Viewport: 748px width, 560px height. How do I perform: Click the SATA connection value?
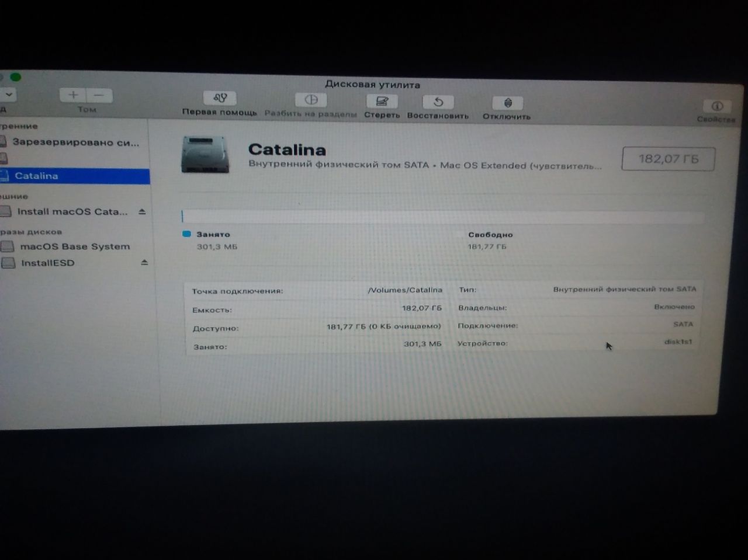(683, 324)
